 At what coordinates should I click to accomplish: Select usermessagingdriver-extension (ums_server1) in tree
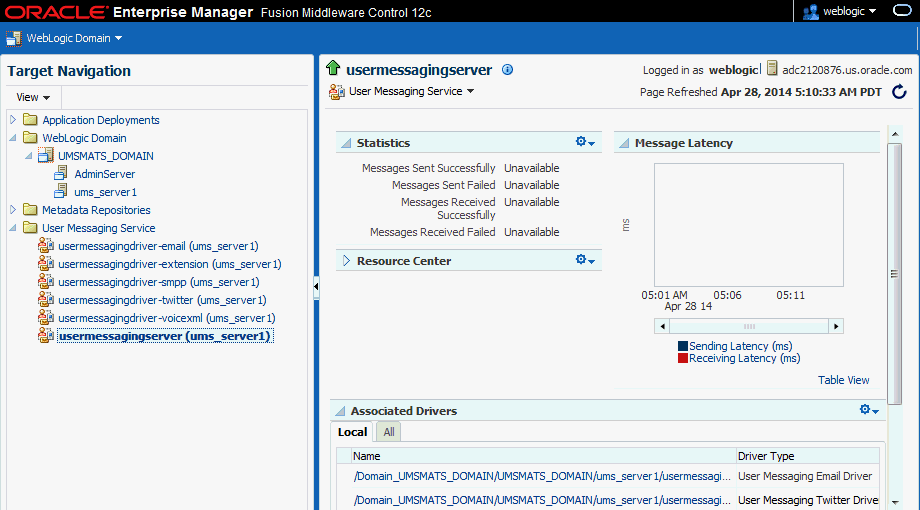(x=170, y=264)
